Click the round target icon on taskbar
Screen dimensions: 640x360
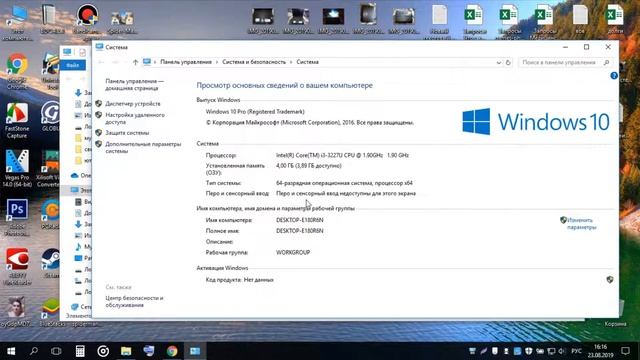(x=103, y=351)
